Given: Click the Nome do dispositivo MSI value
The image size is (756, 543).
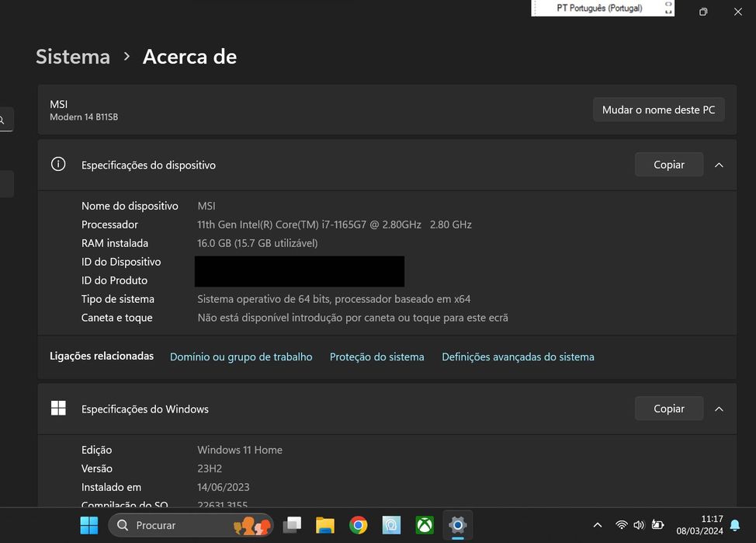Looking at the screenshot, I should [206, 206].
